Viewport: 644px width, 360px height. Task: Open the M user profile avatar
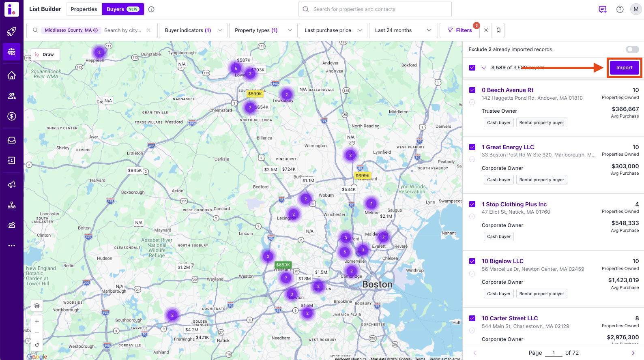pos(636,9)
